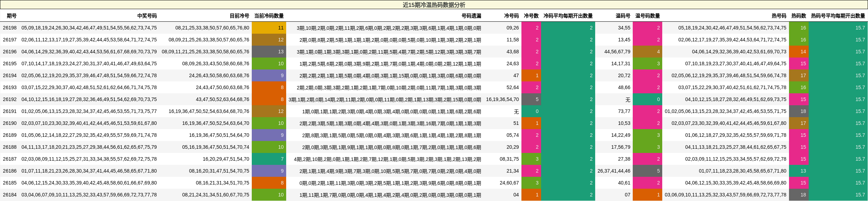This screenshot has height=201, width=868.
Task: Click current cold numbers 08,21,25,33,38,50,57,60,65,76,80
Action: (x=212, y=28)
